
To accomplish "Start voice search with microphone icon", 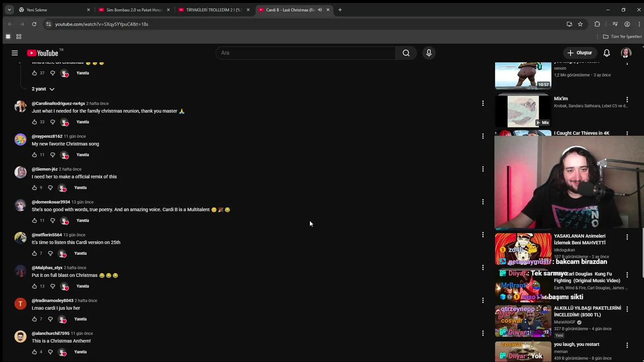I will 429,53.
